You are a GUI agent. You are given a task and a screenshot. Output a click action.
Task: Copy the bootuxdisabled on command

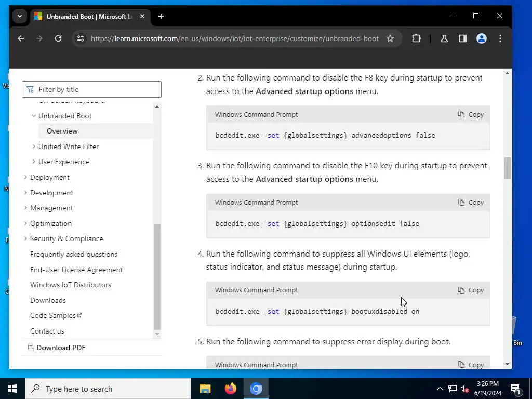pos(471,290)
